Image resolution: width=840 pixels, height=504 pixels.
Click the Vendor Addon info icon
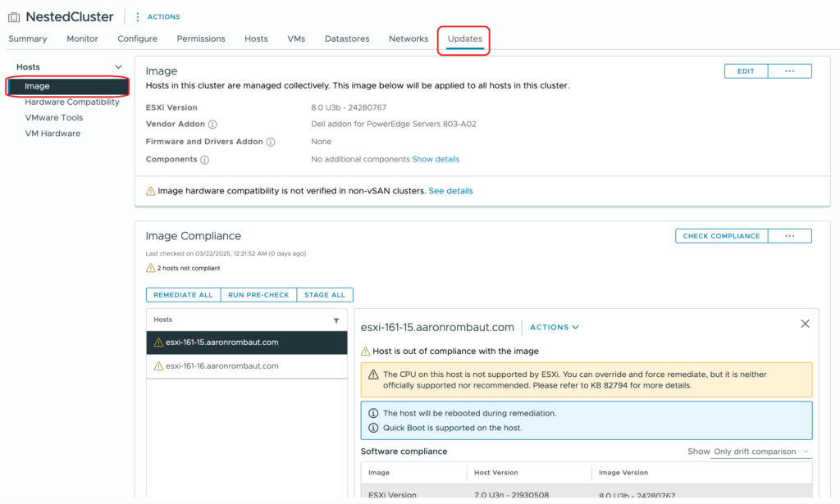click(212, 125)
